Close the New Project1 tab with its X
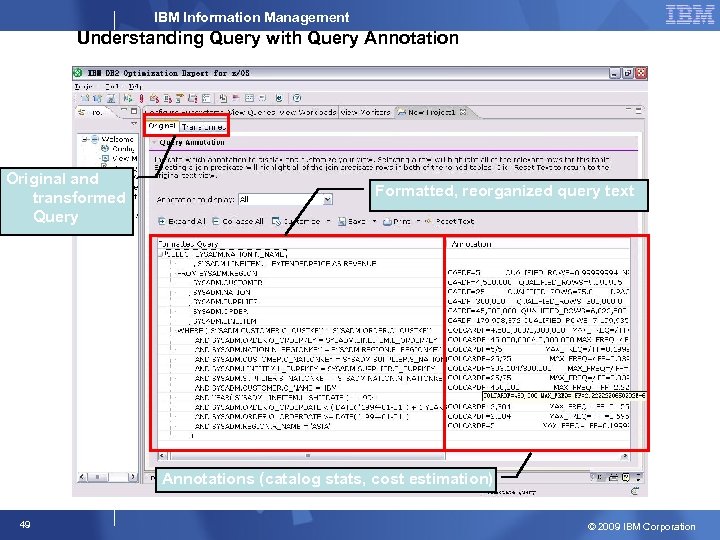Image resolution: width=720 pixels, height=540 pixels. 463,112
